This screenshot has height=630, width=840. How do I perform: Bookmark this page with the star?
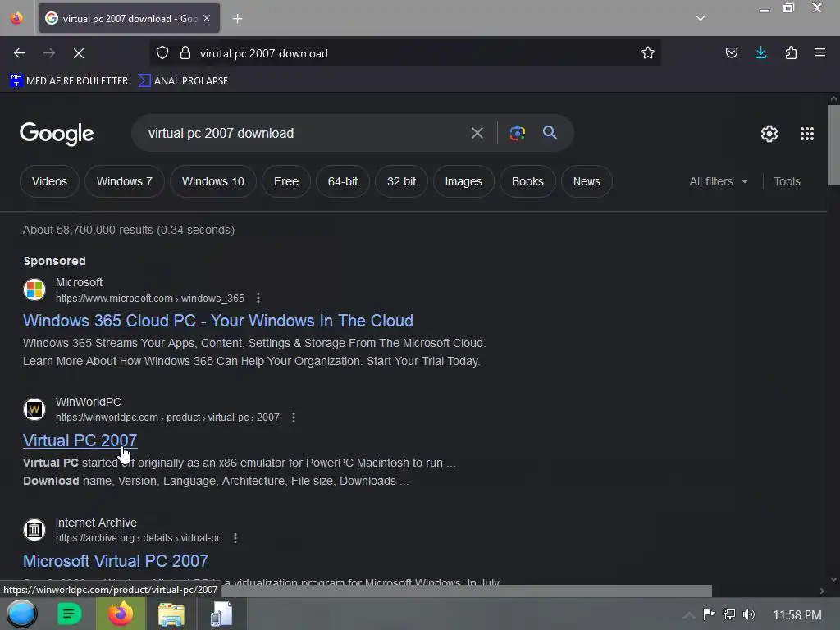pos(648,53)
